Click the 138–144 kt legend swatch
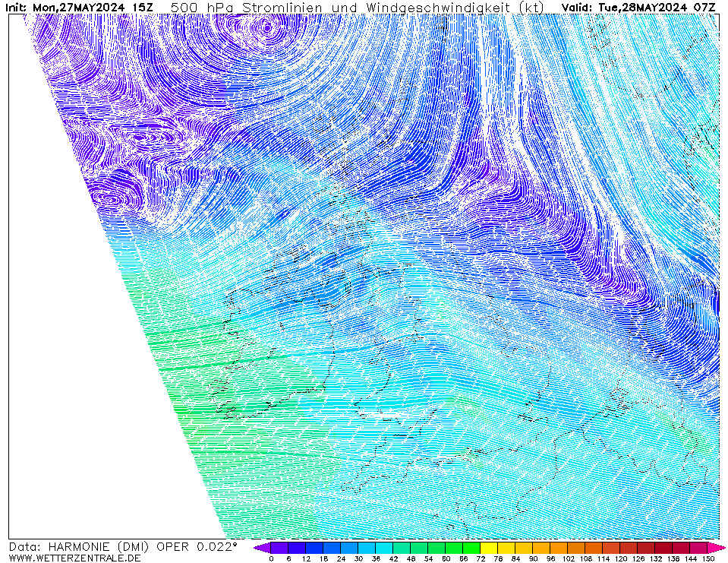This screenshot has height=563, width=728. [x=682, y=548]
